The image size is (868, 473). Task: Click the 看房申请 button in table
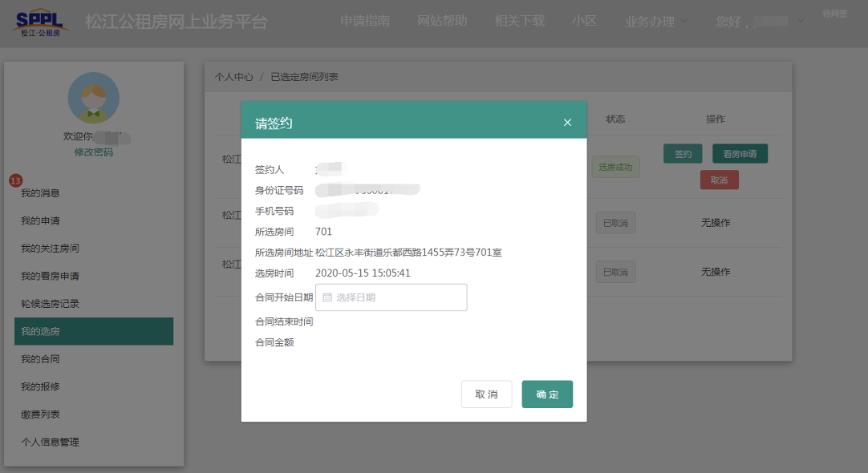[740, 154]
